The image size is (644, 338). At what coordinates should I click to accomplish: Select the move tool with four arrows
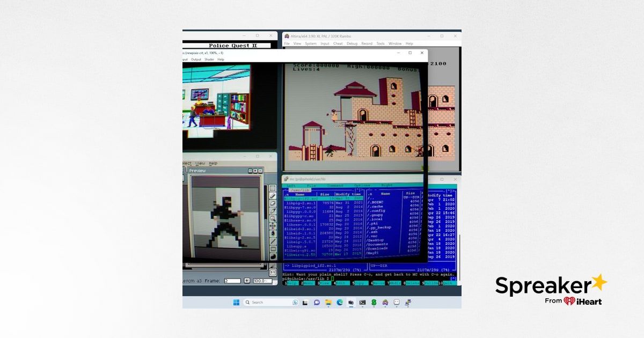(273, 226)
